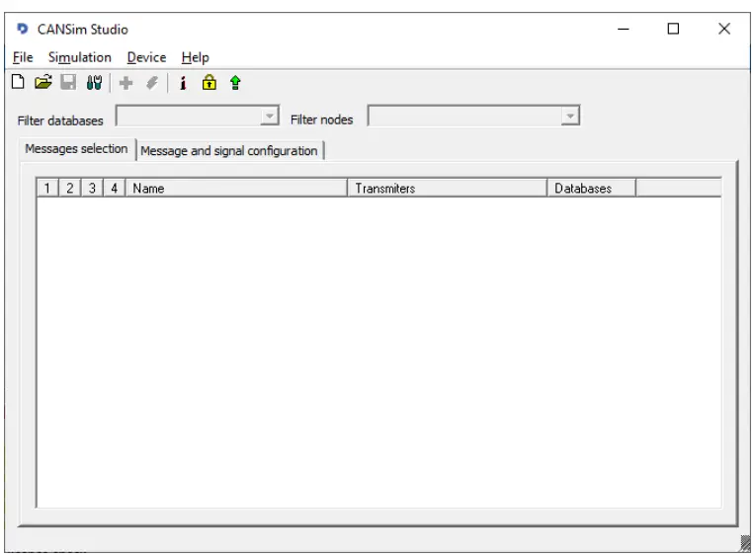Click the window resize grip corner
Viewport: 756px width, 558px height.
744,544
